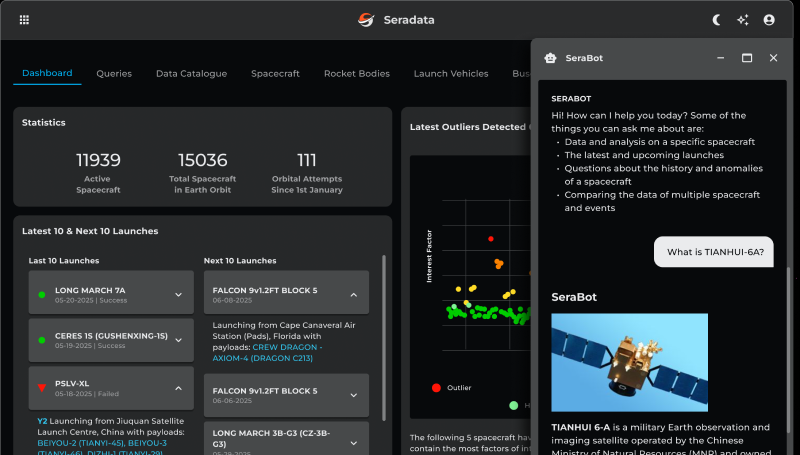Viewport: 800px width, 455px height.
Task: Open the apps grid menu icon
Action: pyautogui.click(x=24, y=20)
